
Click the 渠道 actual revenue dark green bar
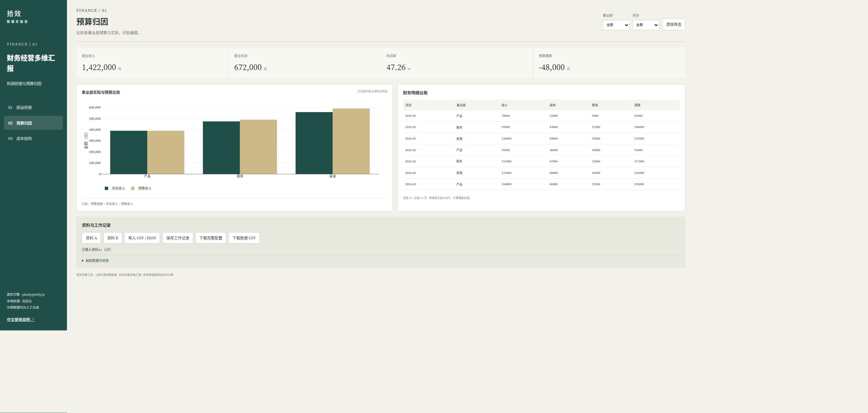[x=314, y=143]
